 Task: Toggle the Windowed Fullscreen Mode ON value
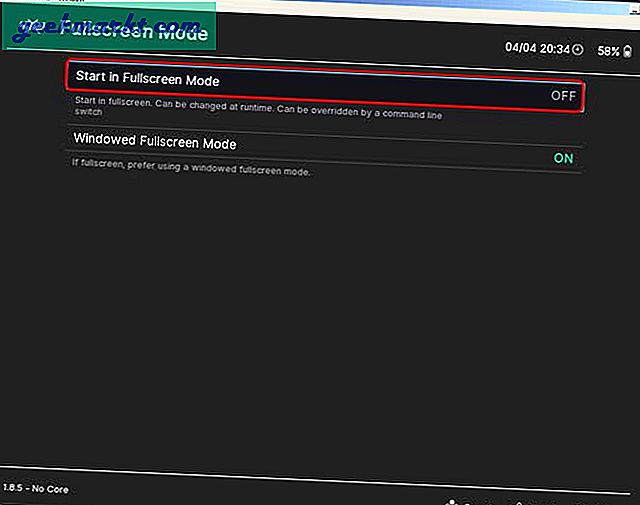[563, 158]
